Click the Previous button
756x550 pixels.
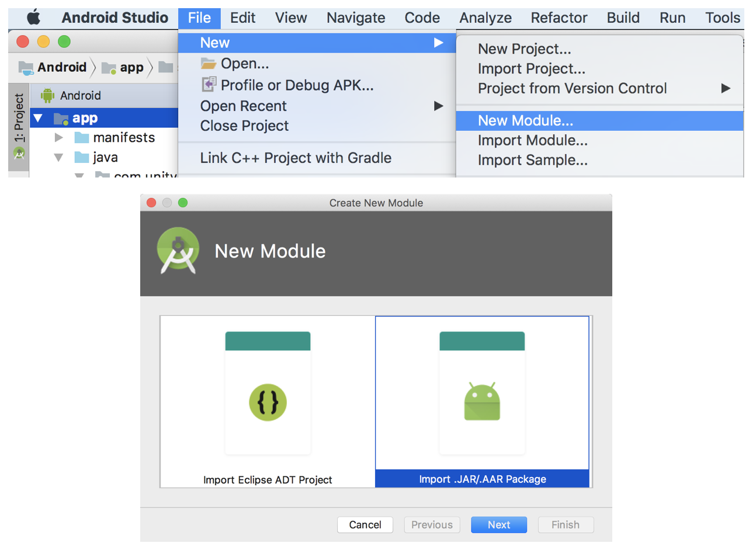coord(432,525)
